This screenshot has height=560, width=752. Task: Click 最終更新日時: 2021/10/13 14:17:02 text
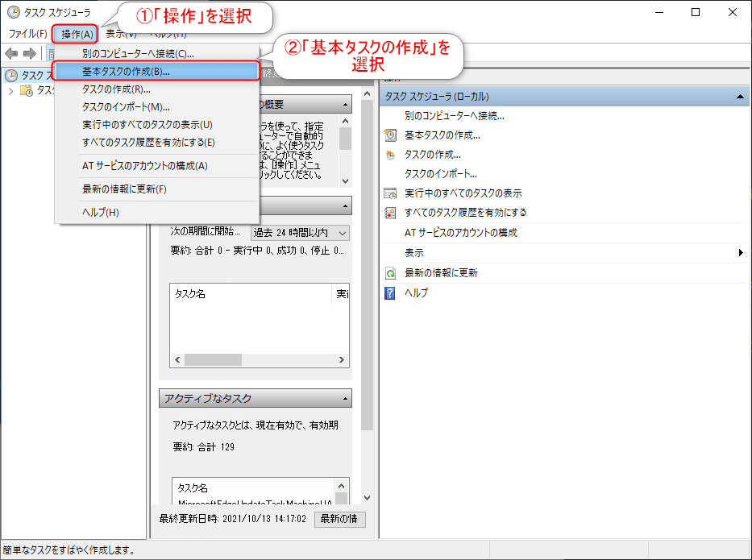(x=233, y=519)
